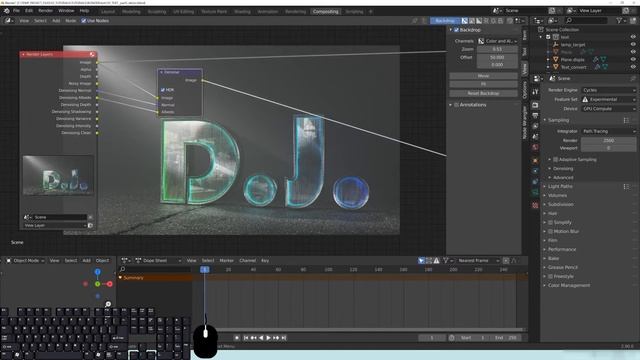Click the Backdrop toggle button in header
Viewport: 640px width, 360px height.
click(445, 20)
